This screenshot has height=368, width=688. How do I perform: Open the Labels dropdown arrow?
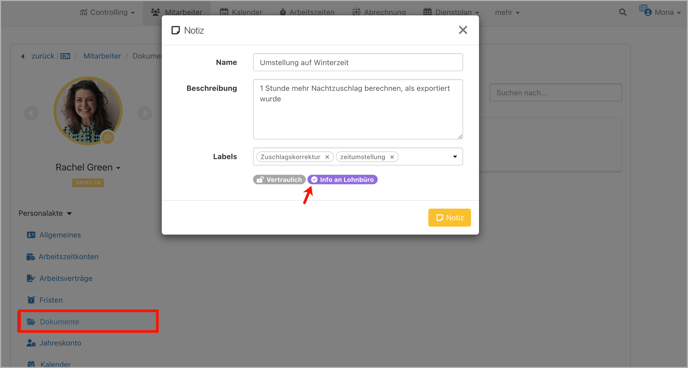click(x=455, y=157)
